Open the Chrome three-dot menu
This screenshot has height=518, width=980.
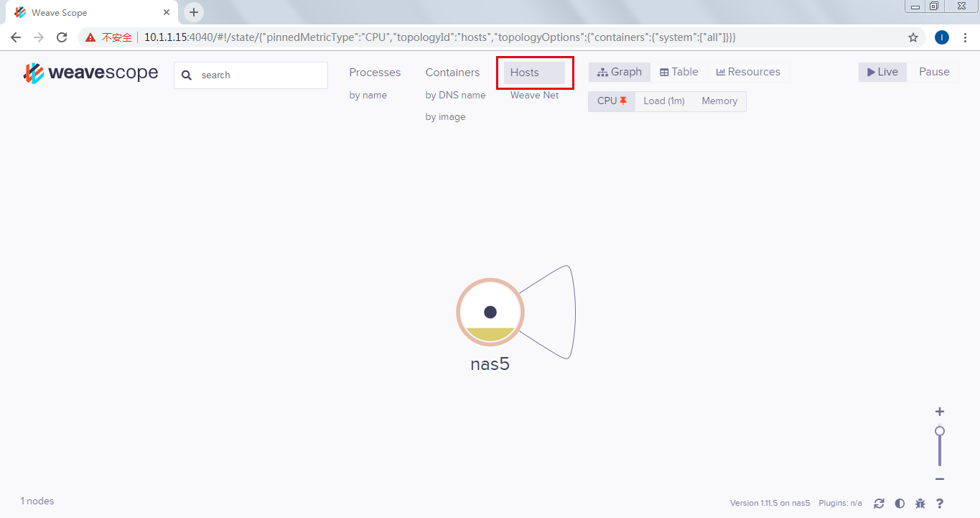965,37
